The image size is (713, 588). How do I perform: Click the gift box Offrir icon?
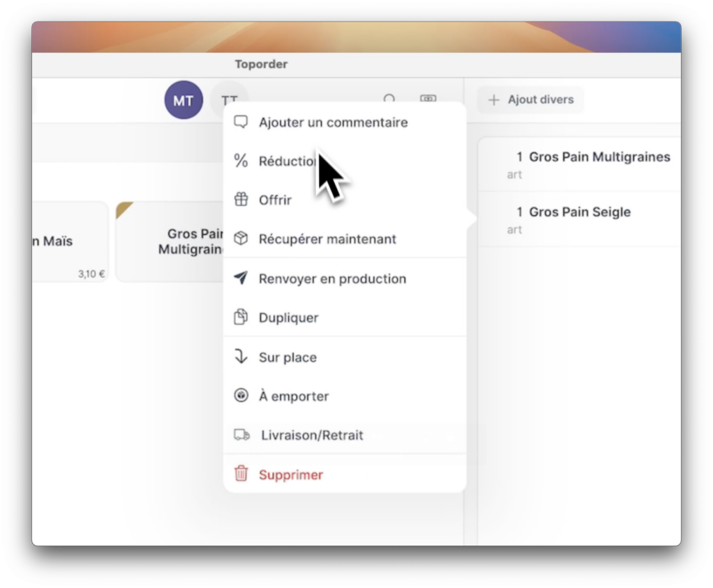tap(241, 200)
